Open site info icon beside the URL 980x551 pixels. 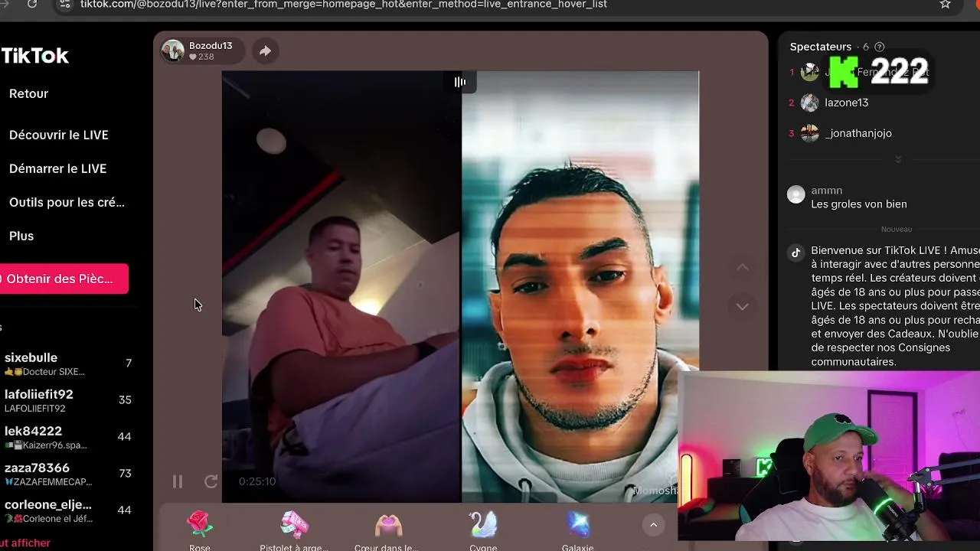pos(65,4)
